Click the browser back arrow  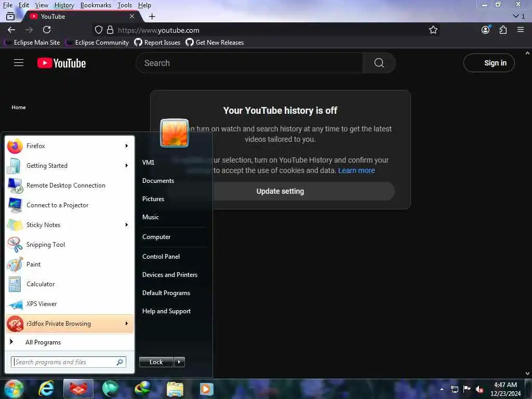pyautogui.click(x=11, y=30)
